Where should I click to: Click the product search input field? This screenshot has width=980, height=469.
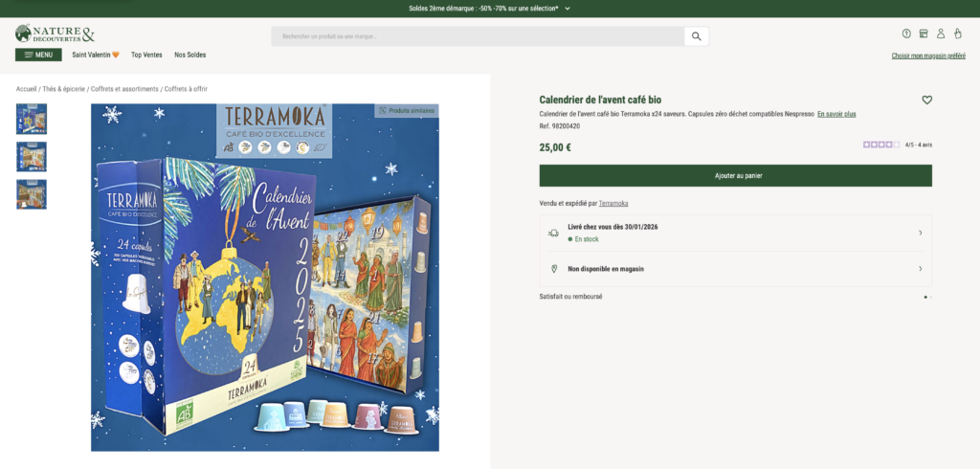[479, 36]
